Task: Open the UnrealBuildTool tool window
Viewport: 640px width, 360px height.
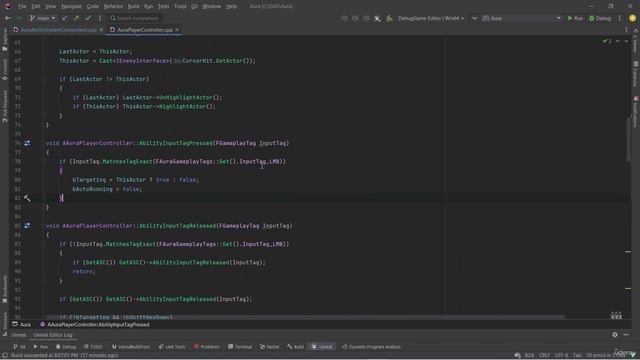Action: [x=131, y=347]
